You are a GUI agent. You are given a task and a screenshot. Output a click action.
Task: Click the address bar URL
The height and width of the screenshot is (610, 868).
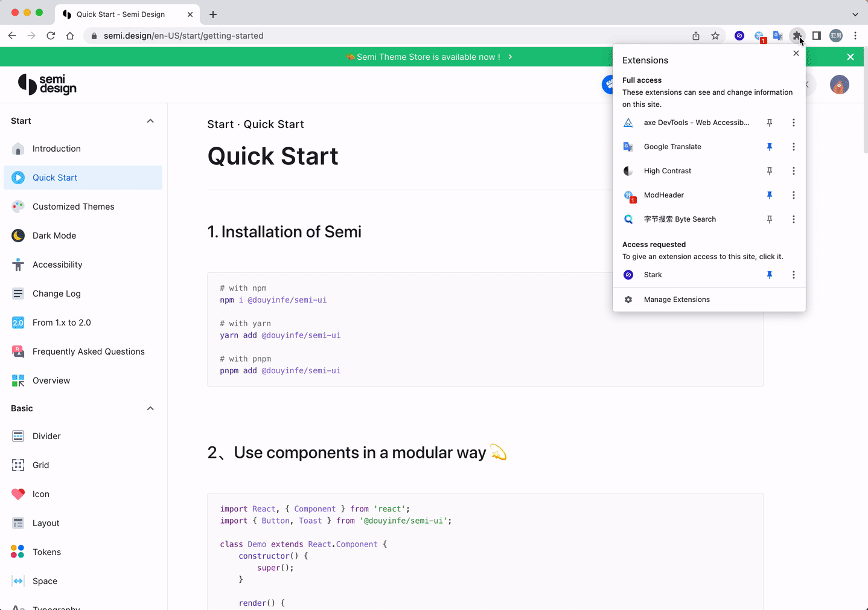coord(183,36)
